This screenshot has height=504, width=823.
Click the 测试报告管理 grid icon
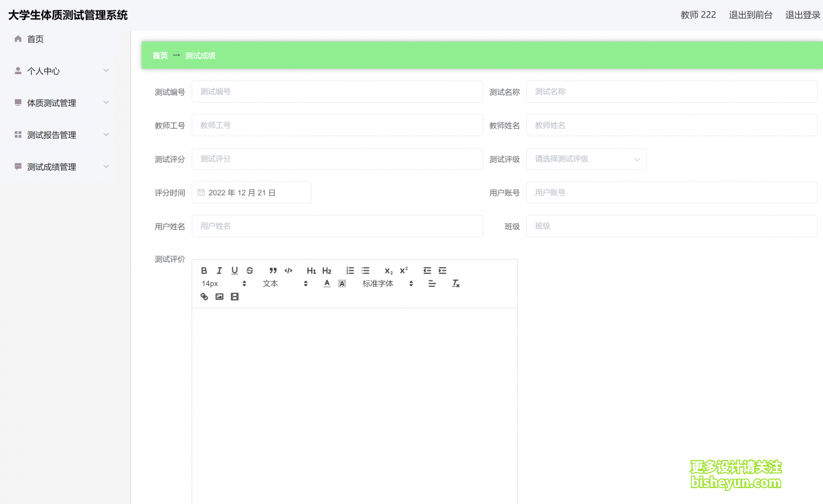18,135
